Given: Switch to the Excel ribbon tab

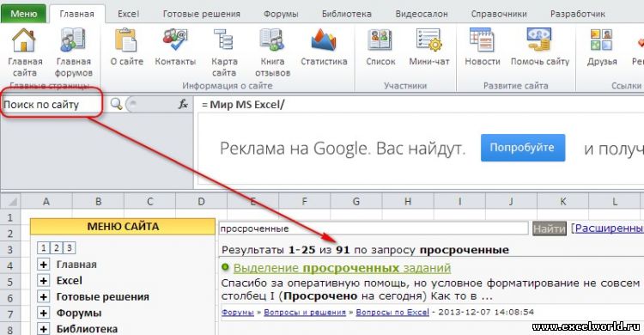Looking at the screenshot, I should point(128,14).
